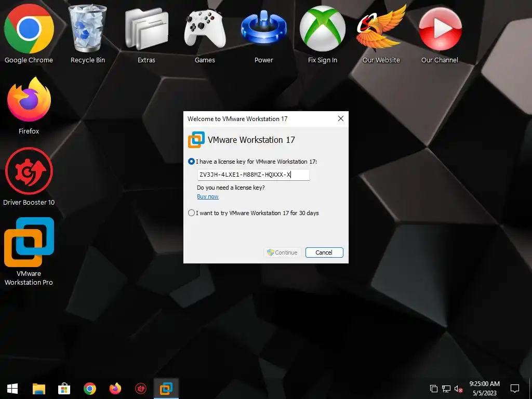Open the Windows Start menu
The width and height of the screenshot is (532, 399).
tap(12, 389)
